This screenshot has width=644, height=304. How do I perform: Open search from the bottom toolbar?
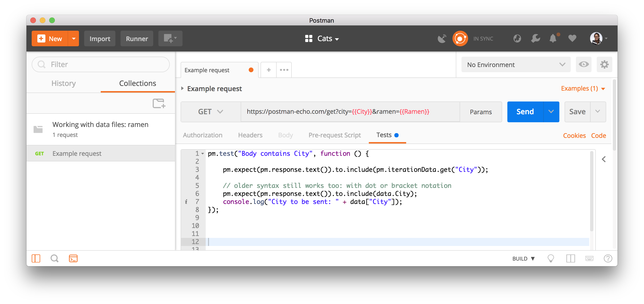click(55, 259)
